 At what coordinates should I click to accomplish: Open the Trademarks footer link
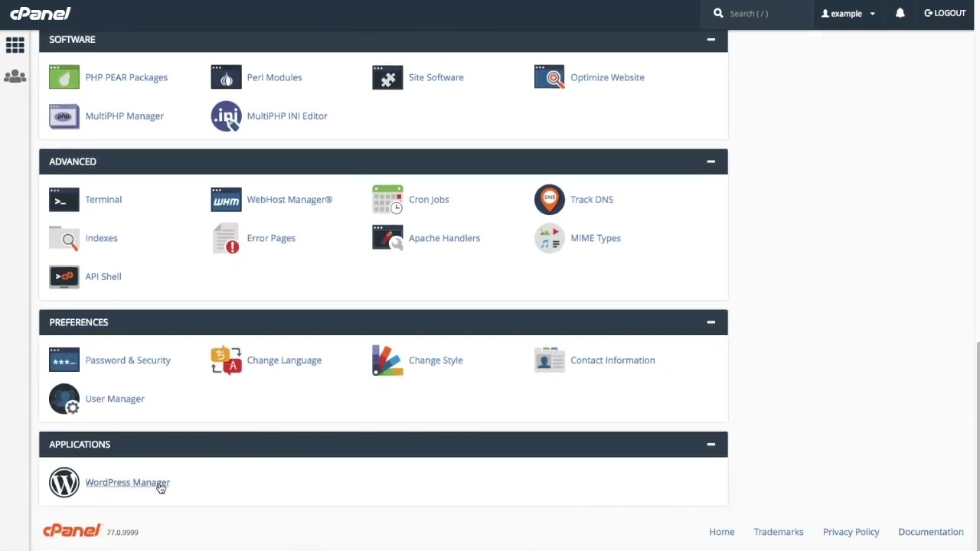pos(778,532)
